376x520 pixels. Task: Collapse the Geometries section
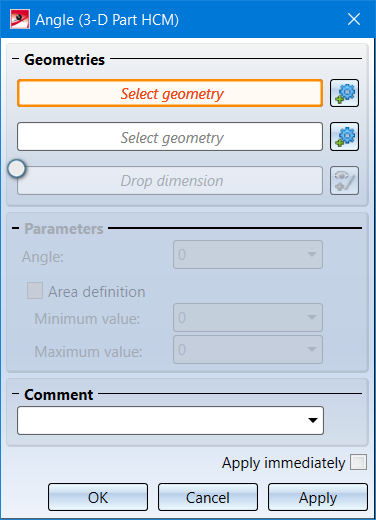pyautogui.click(x=15, y=59)
